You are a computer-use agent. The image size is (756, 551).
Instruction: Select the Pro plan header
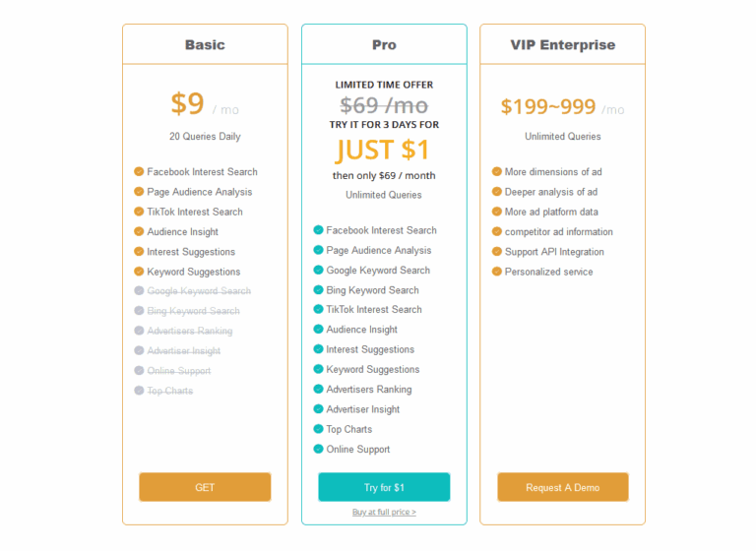point(384,44)
